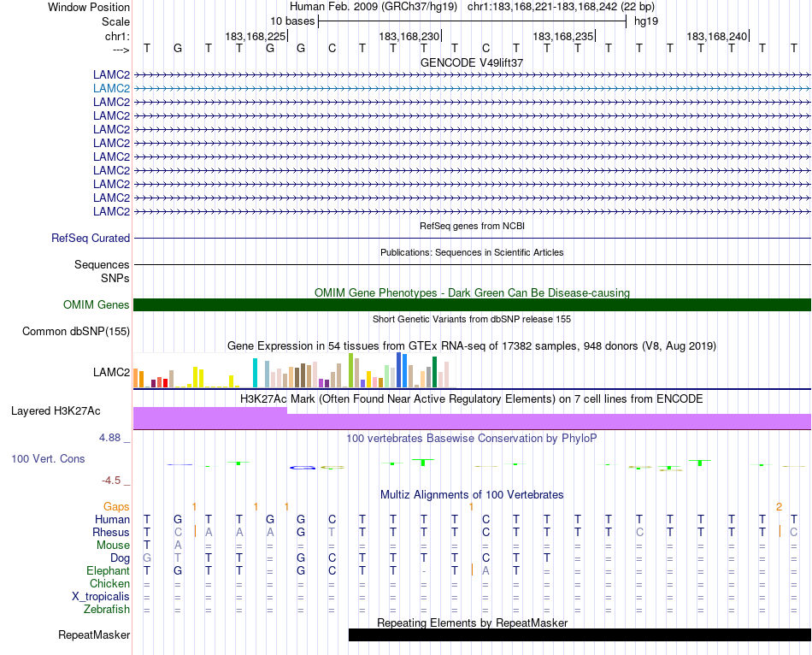Screen dimensions: 812x655
Task: Select the Elephant alignment row label
Action: click(109, 571)
